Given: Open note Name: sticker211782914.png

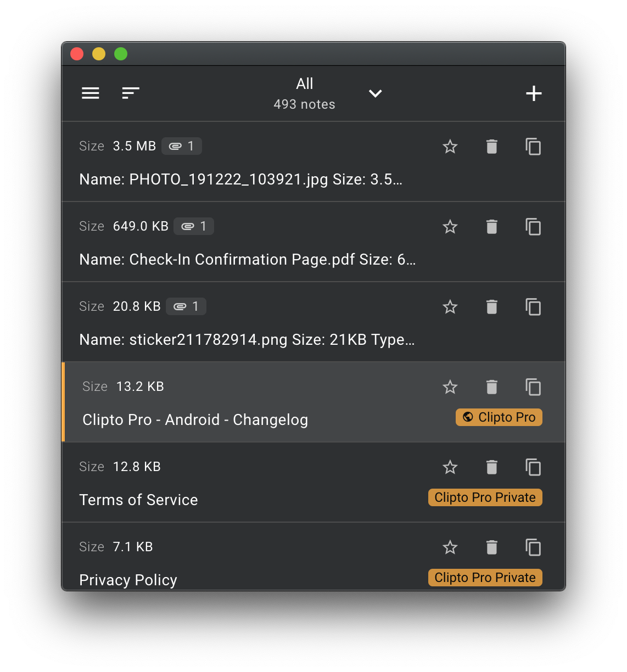Looking at the screenshot, I should point(247,340).
